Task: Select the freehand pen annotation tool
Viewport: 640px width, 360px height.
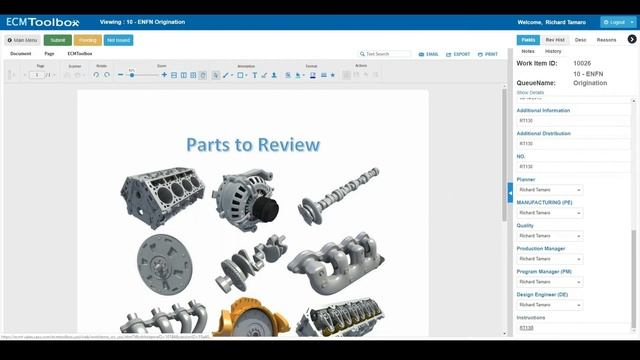Action: click(x=264, y=75)
